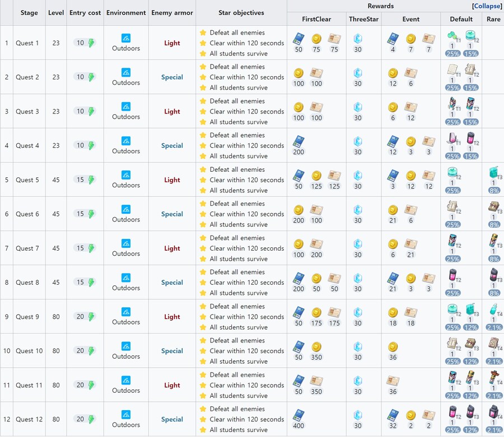
Task: Click the Level column header
Action: [x=56, y=13]
